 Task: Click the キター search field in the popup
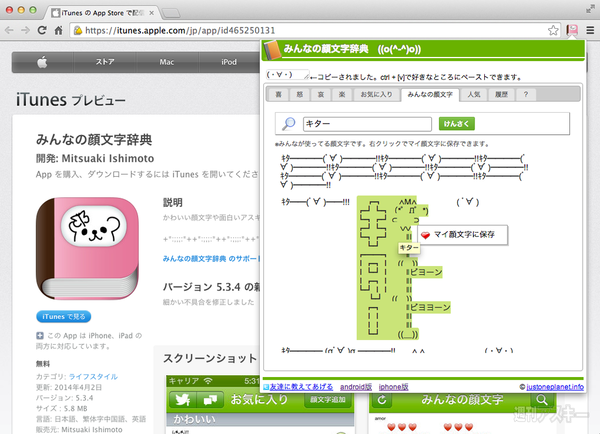click(x=367, y=124)
